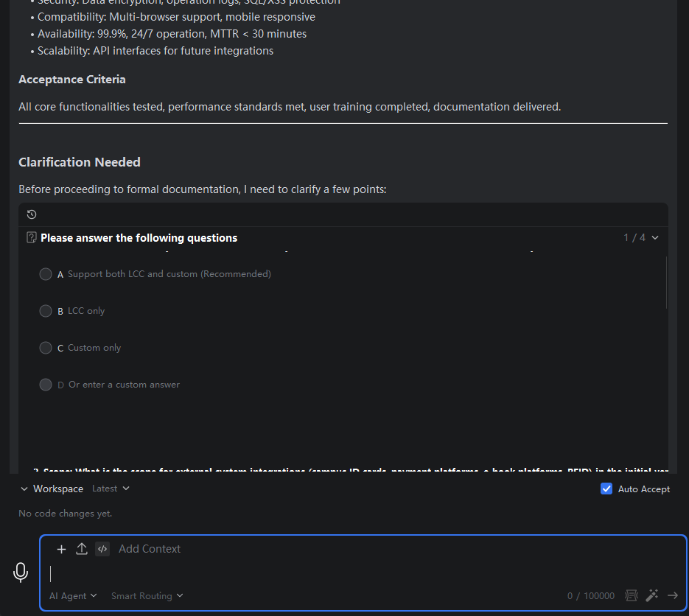
Task: Click the chat message input field
Action: pos(363,573)
